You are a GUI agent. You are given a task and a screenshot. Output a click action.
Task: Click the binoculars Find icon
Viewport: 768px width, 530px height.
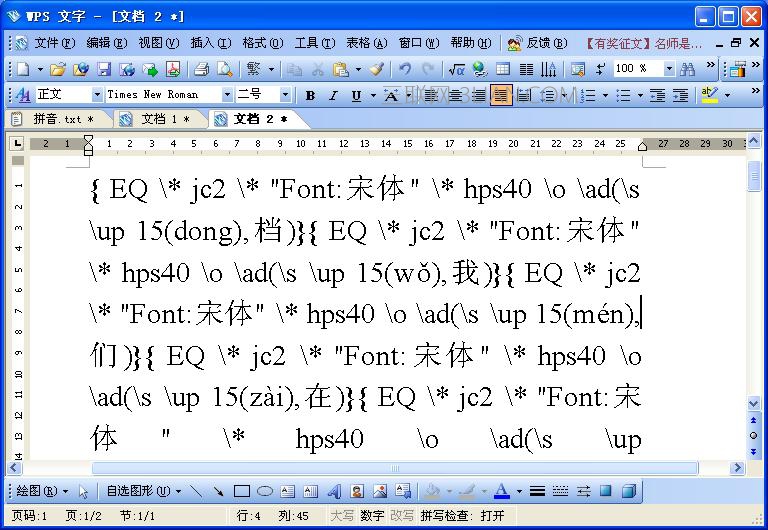click(x=688, y=69)
